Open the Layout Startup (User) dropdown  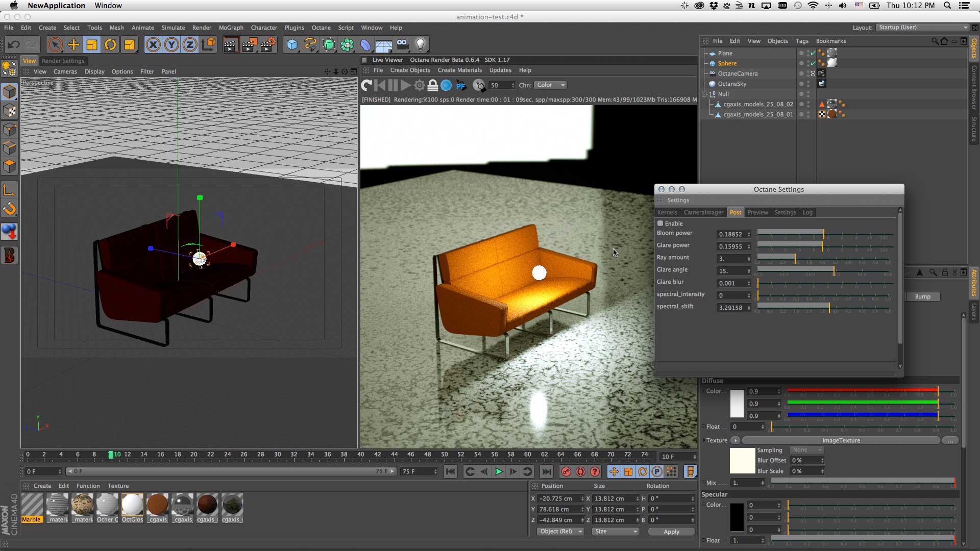pyautogui.click(x=922, y=28)
